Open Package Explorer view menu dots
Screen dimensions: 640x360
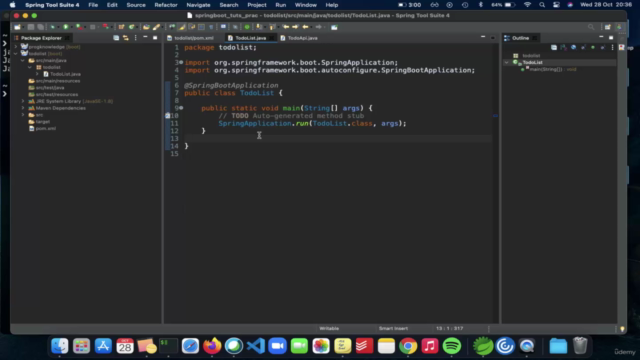click(x=136, y=38)
